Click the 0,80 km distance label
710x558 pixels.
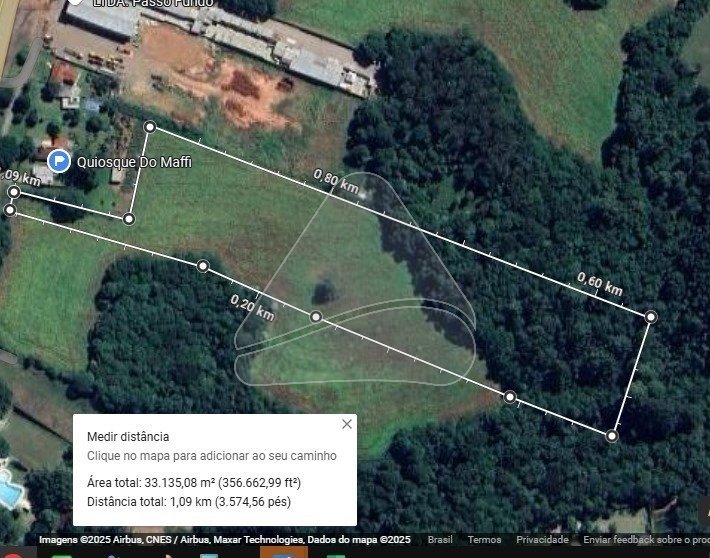336,181
